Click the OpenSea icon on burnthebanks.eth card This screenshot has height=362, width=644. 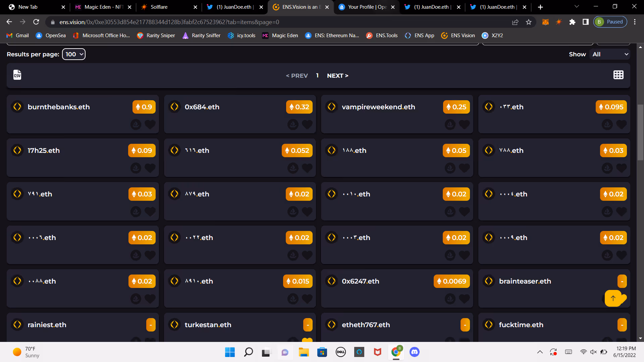pyautogui.click(x=136, y=125)
